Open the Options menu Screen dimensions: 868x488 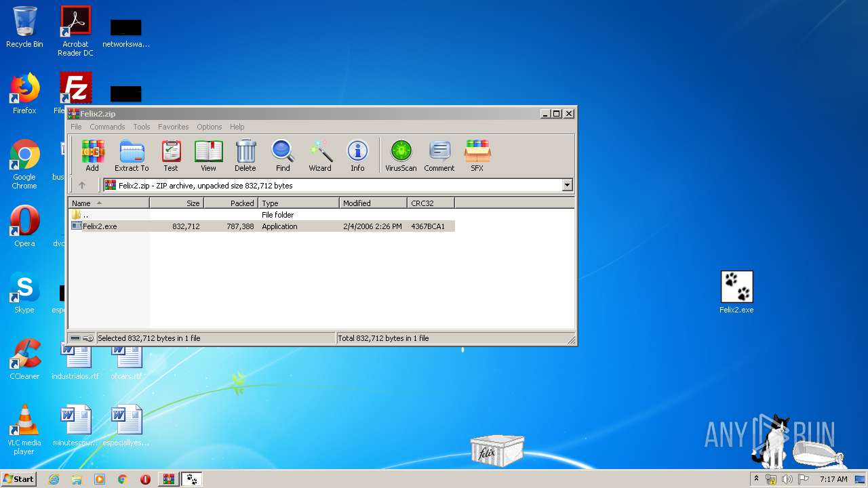point(210,127)
